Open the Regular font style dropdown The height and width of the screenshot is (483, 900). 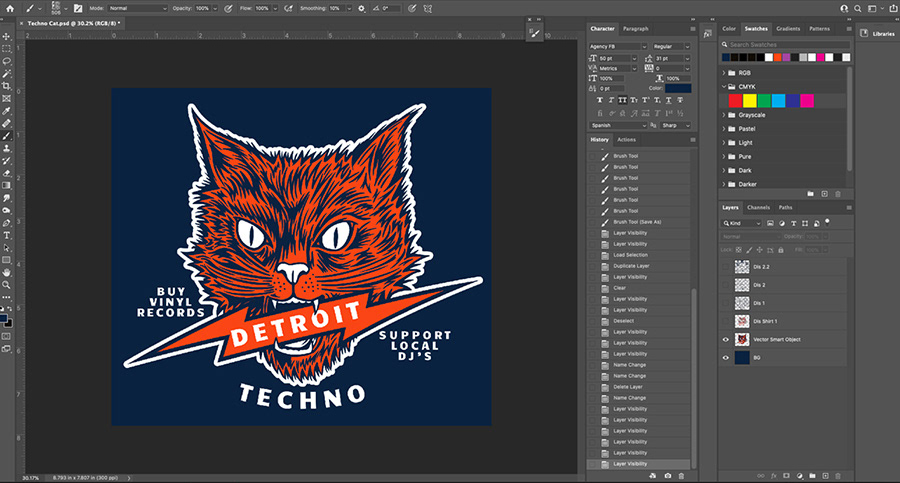[671, 47]
